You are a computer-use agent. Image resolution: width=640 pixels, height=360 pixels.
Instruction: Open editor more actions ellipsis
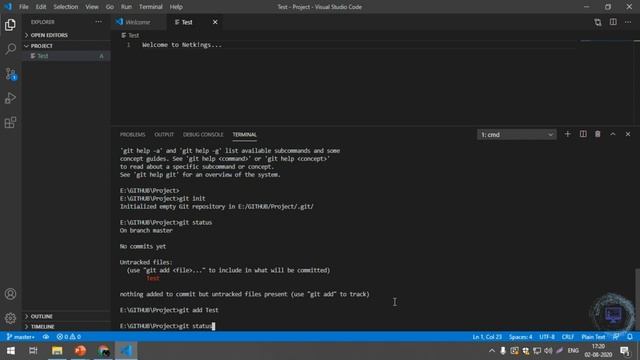click(628, 22)
